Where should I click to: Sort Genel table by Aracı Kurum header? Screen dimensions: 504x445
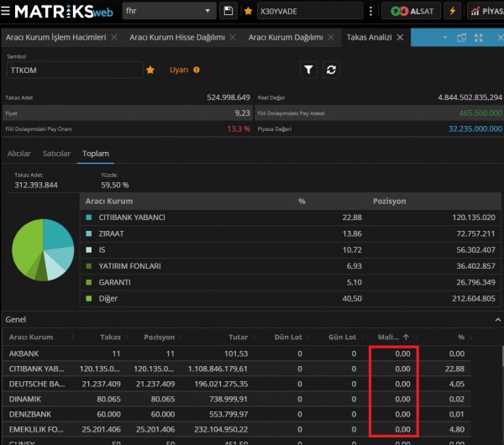31,337
